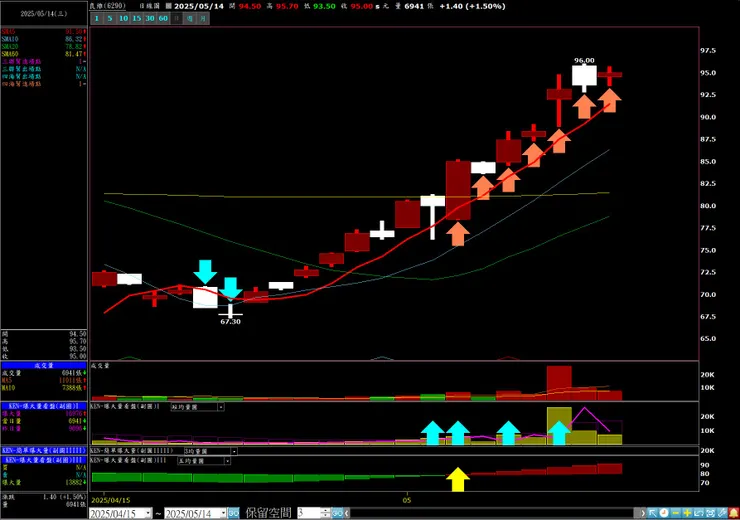Click the chart scrollbar right arrow
Image resolution: width=740 pixels, height=520 pixels.
point(643,513)
